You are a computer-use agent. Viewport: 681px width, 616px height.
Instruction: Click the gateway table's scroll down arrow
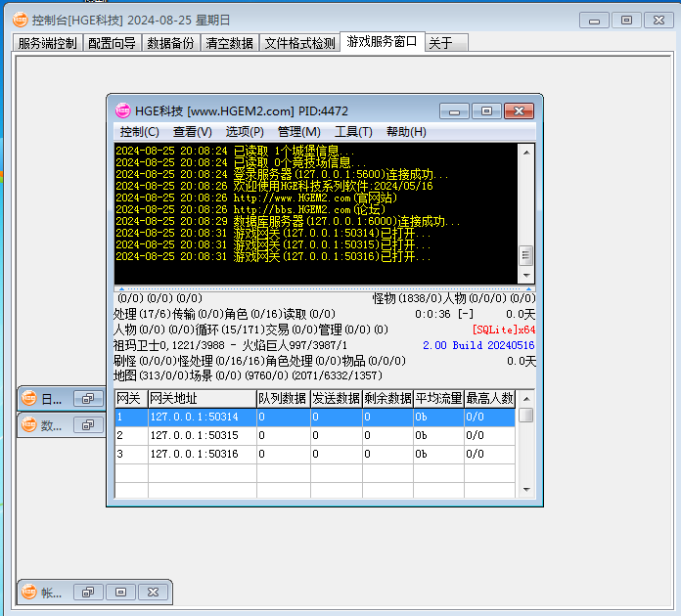pos(526,489)
